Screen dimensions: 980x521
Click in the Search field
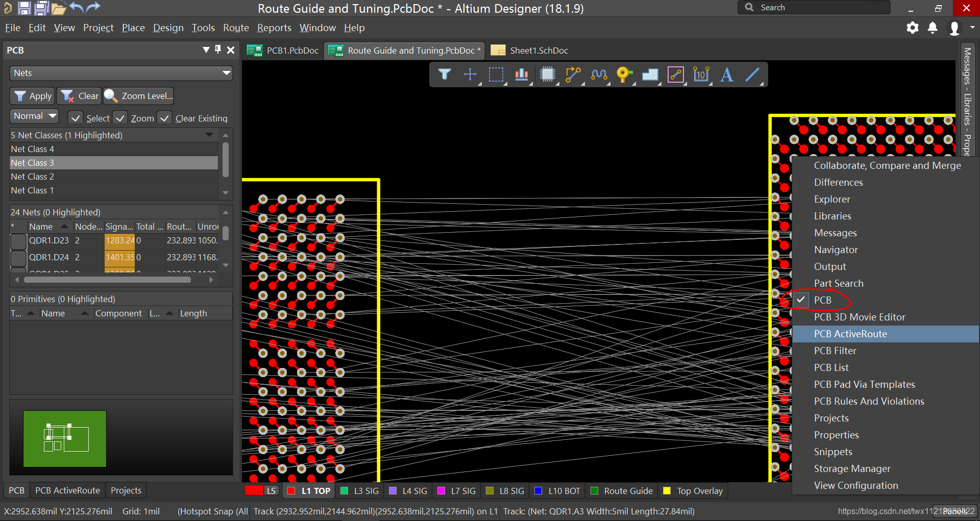click(814, 7)
